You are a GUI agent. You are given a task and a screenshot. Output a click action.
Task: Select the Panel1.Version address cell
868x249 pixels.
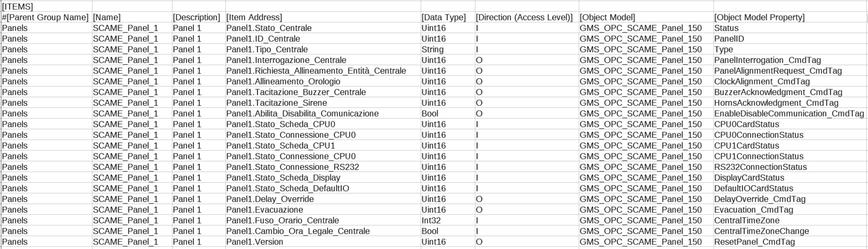coord(255,242)
